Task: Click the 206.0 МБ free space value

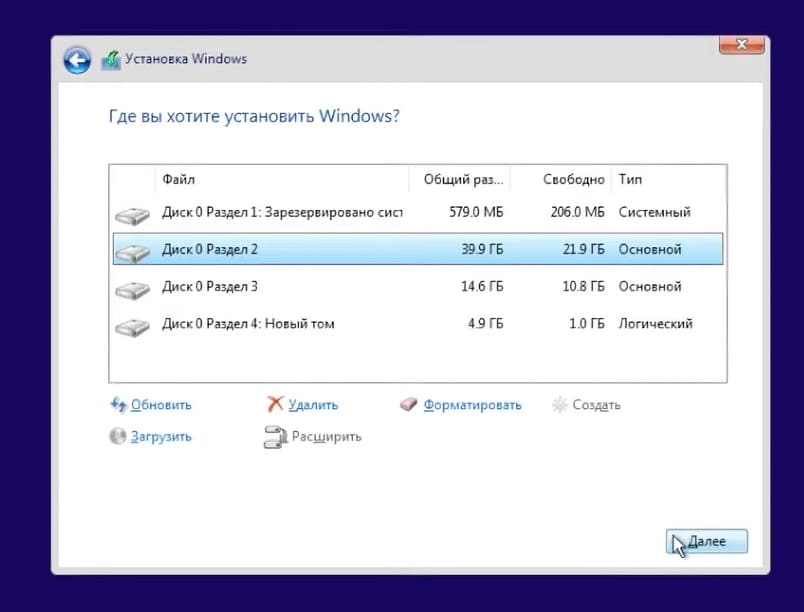Action: coord(577,212)
